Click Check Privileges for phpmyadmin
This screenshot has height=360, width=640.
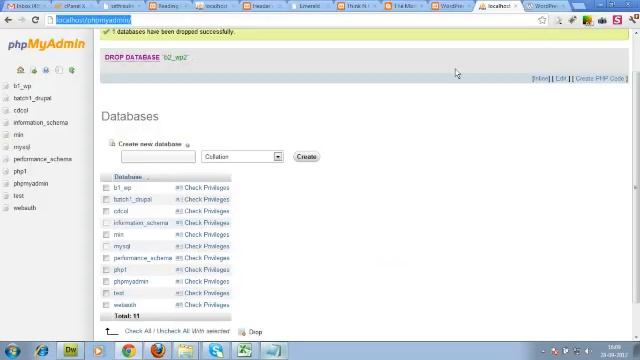pos(207,282)
